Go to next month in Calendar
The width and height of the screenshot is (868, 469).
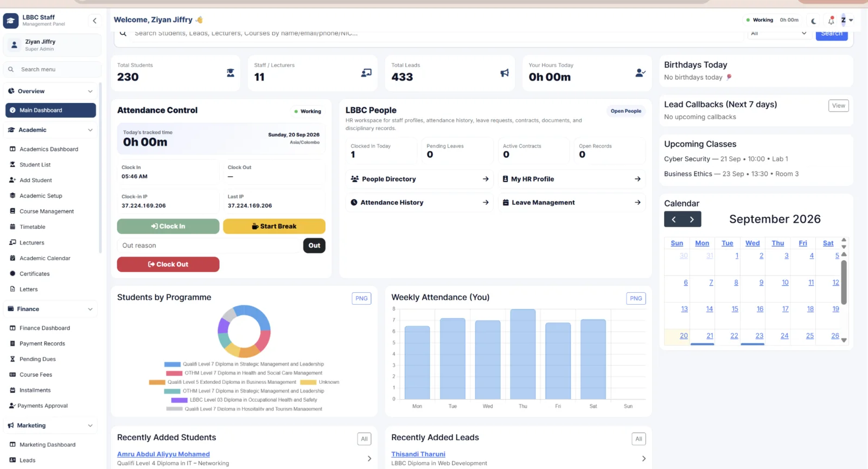692,220
